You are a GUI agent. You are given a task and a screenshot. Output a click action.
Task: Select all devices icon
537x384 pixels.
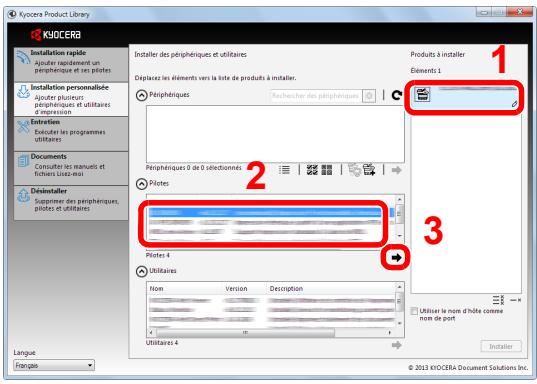312,170
